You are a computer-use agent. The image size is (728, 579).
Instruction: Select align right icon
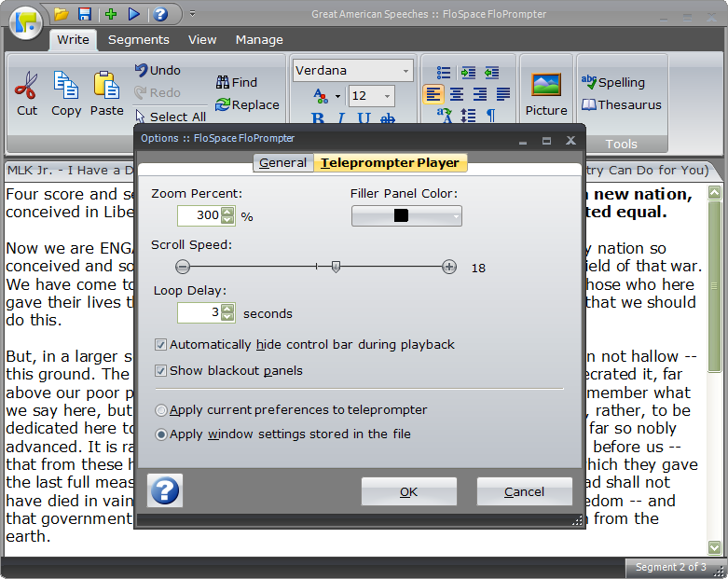[480, 95]
